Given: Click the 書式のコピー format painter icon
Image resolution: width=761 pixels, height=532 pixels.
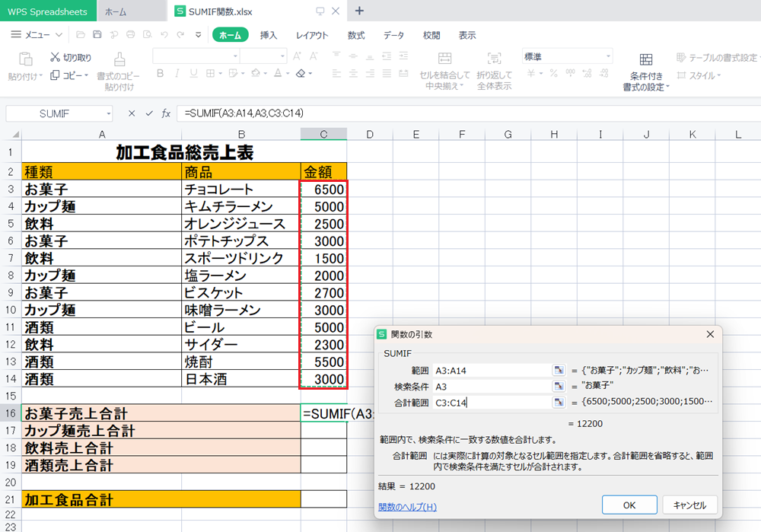Looking at the screenshot, I should point(119,59).
